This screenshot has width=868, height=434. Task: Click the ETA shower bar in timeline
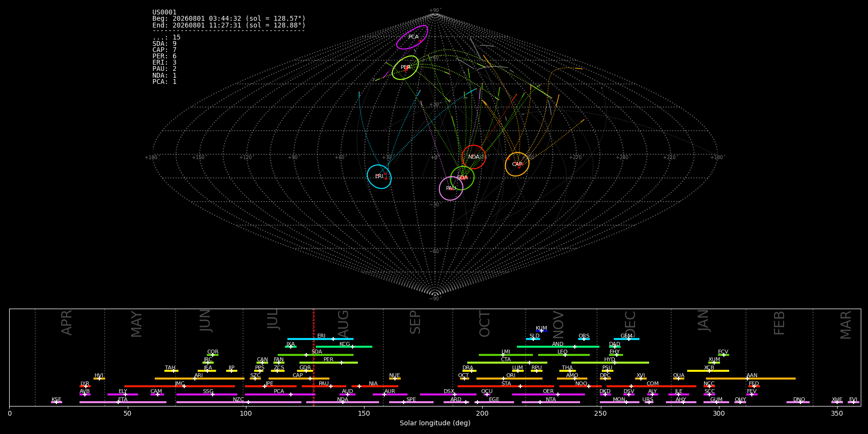coord(123,402)
